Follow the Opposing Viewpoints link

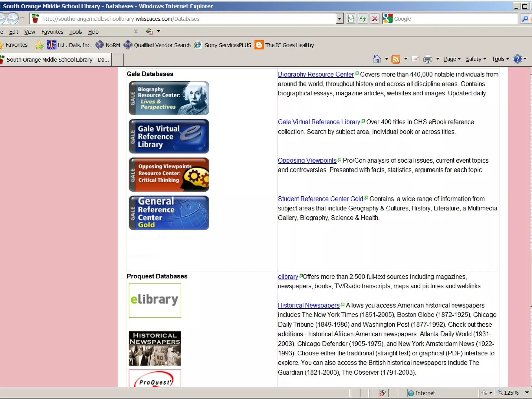point(307,160)
